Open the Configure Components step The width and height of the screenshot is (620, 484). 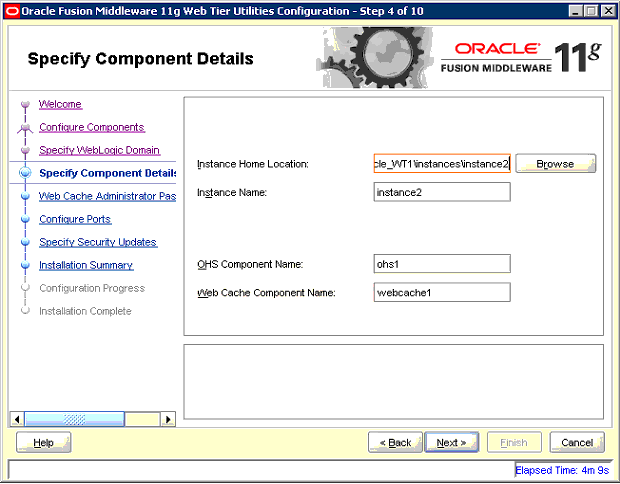click(92, 127)
